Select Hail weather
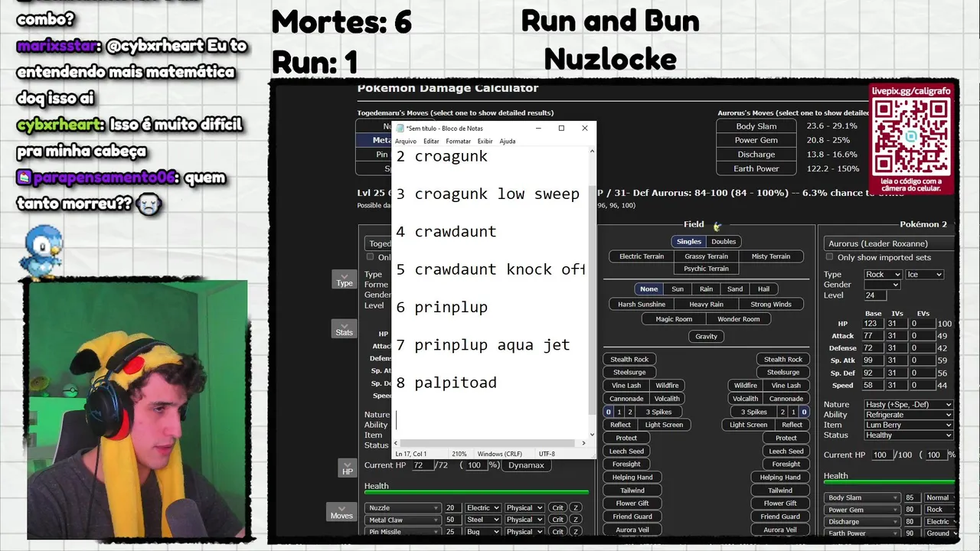980x551 pixels. [x=763, y=289]
